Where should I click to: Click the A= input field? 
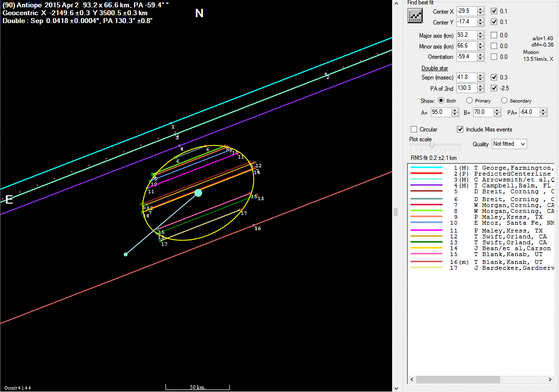click(x=441, y=112)
